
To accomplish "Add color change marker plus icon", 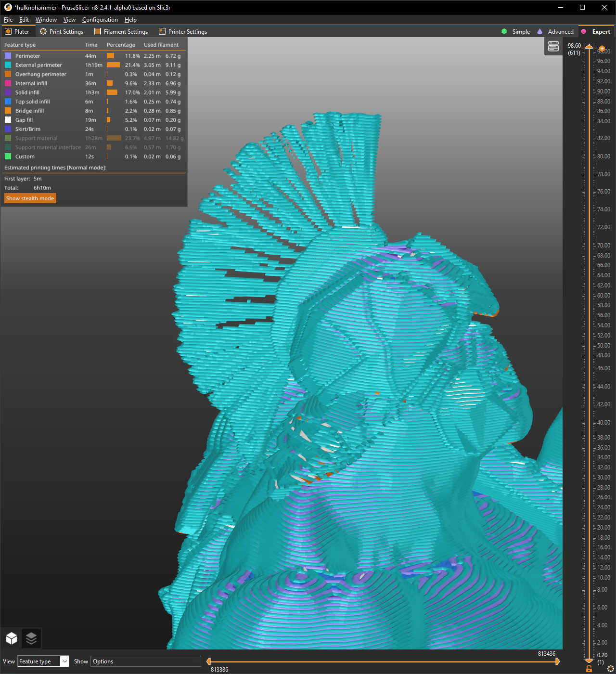I will [602, 49].
